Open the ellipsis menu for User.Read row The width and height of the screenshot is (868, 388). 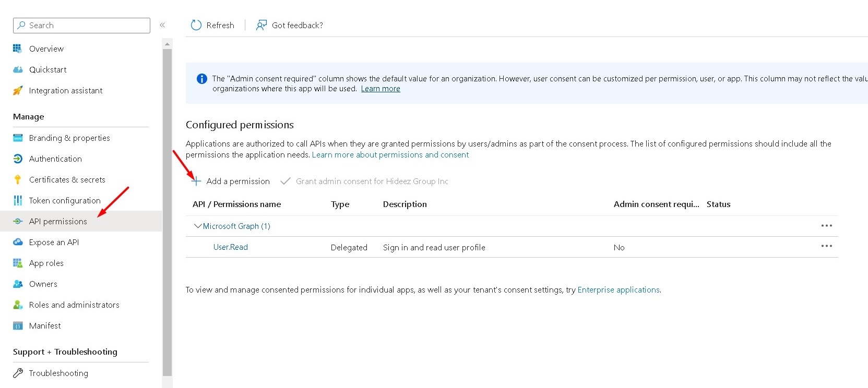[826, 246]
